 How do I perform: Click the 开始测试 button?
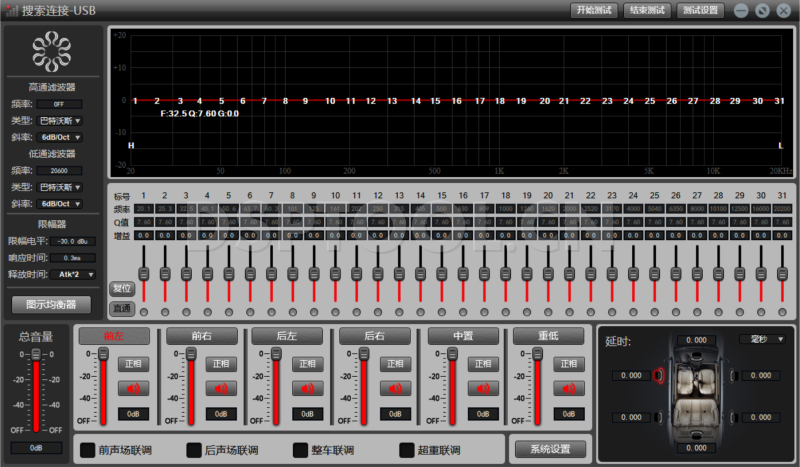(594, 10)
